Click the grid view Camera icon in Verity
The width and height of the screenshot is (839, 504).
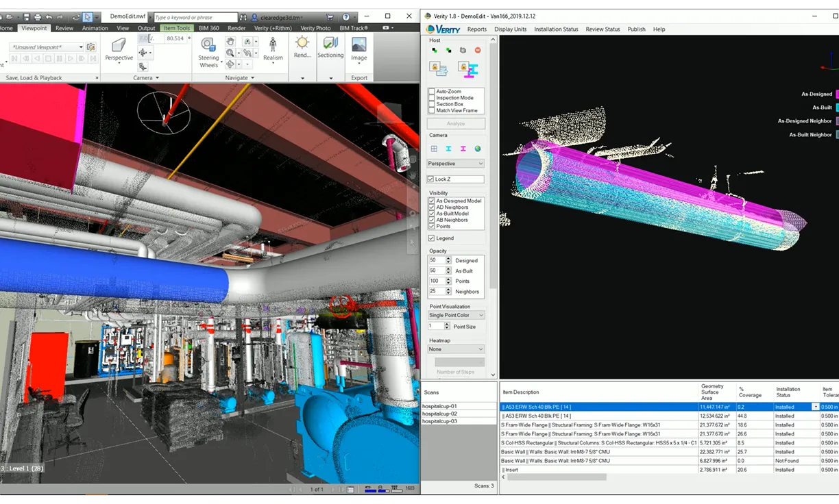tap(434, 149)
